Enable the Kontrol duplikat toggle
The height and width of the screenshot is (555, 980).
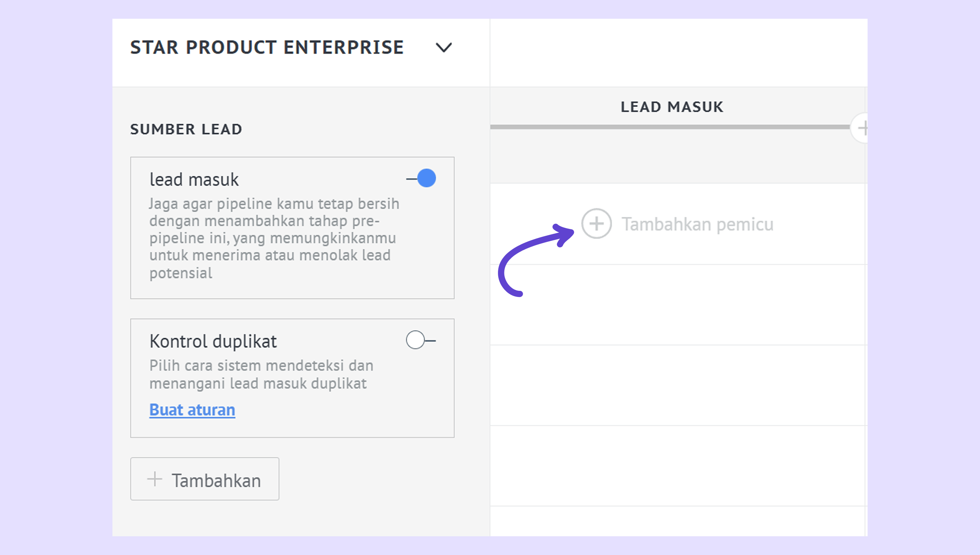pyautogui.click(x=421, y=340)
